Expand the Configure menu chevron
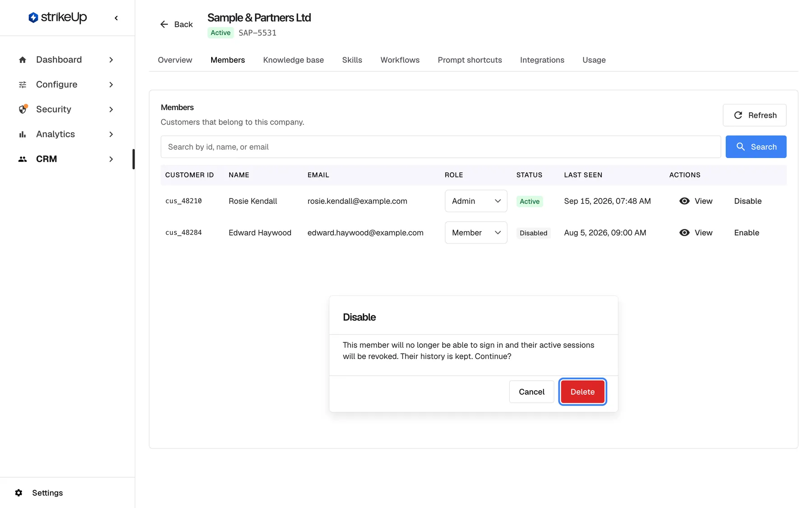812x508 pixels. click(x=111, y=85)
